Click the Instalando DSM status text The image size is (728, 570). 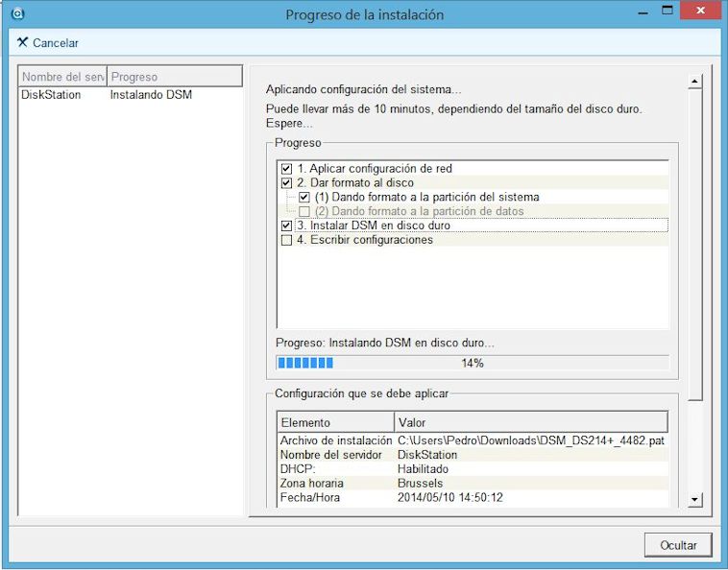tap(151, 95)
